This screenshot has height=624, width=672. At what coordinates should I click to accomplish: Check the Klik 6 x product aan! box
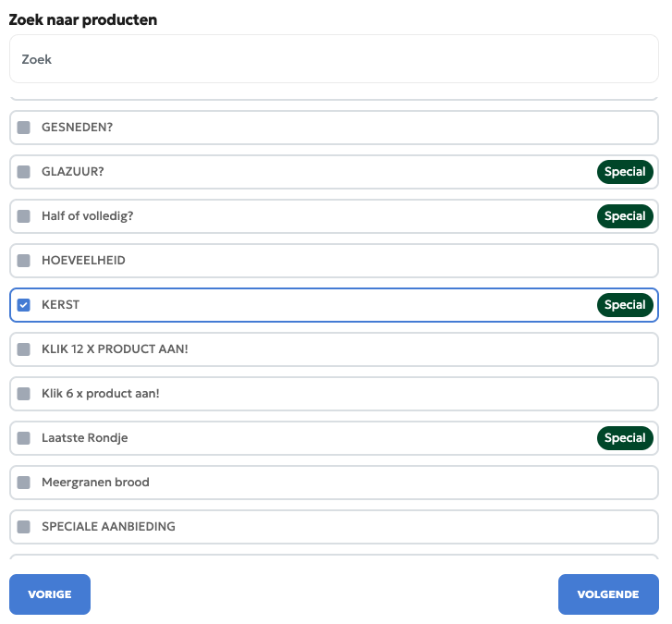[x=24, y=394]
